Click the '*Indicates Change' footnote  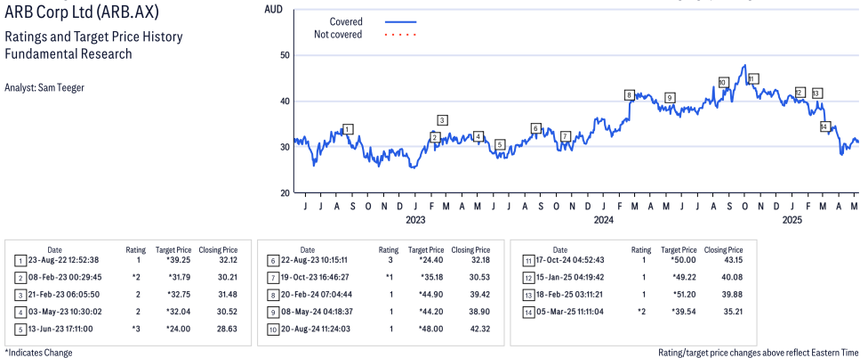[39, 353]
